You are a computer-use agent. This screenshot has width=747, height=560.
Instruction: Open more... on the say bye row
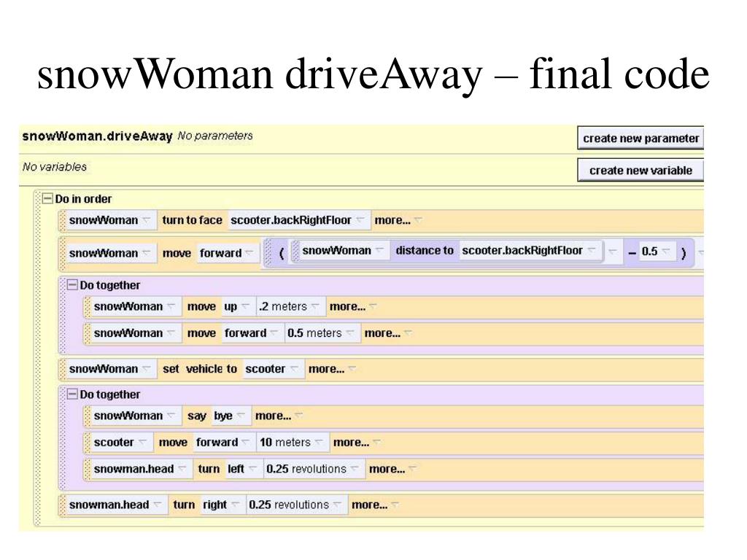(x=278, y=415)
